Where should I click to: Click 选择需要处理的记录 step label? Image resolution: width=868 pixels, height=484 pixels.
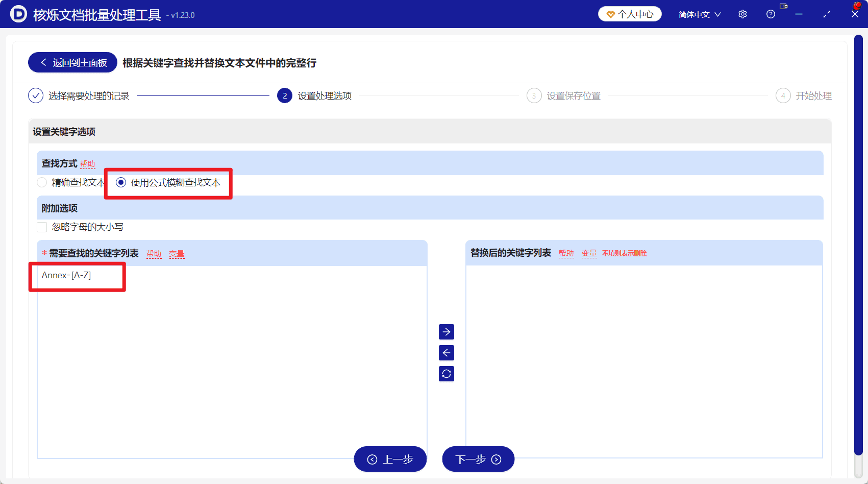coord(89,96)
